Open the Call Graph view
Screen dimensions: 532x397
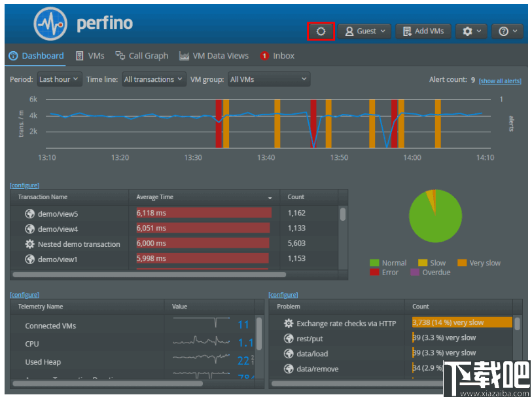pyautogui.click(x=141, y=56)
